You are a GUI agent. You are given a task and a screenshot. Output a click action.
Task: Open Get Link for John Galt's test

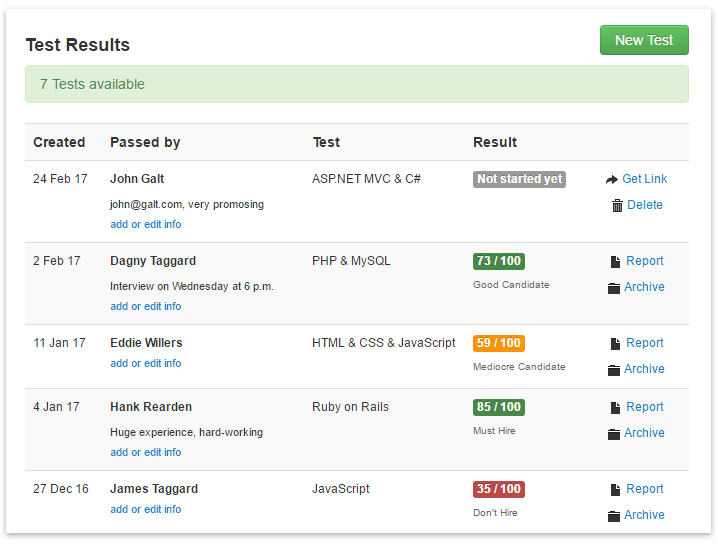(644, 179)
